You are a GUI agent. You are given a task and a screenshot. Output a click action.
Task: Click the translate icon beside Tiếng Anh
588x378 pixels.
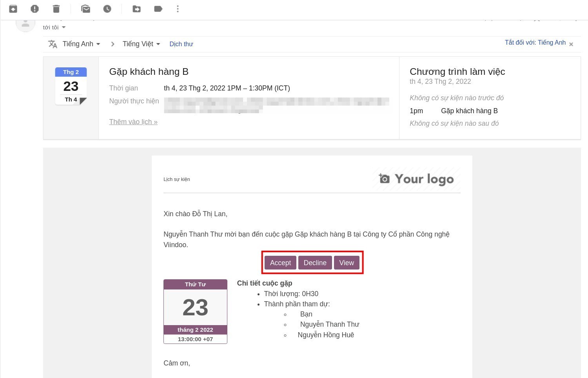click(53, 44)
